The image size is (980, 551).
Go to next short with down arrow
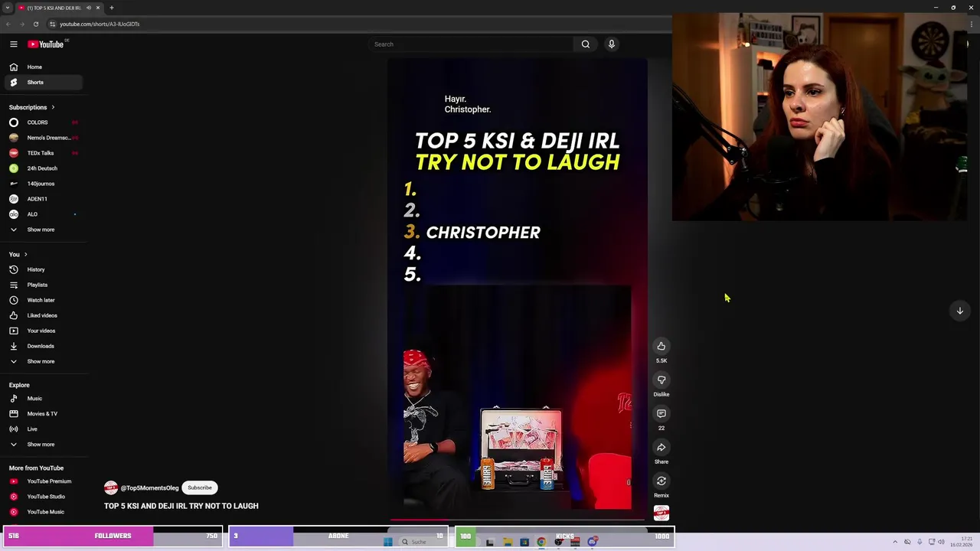tap(959, 311)
